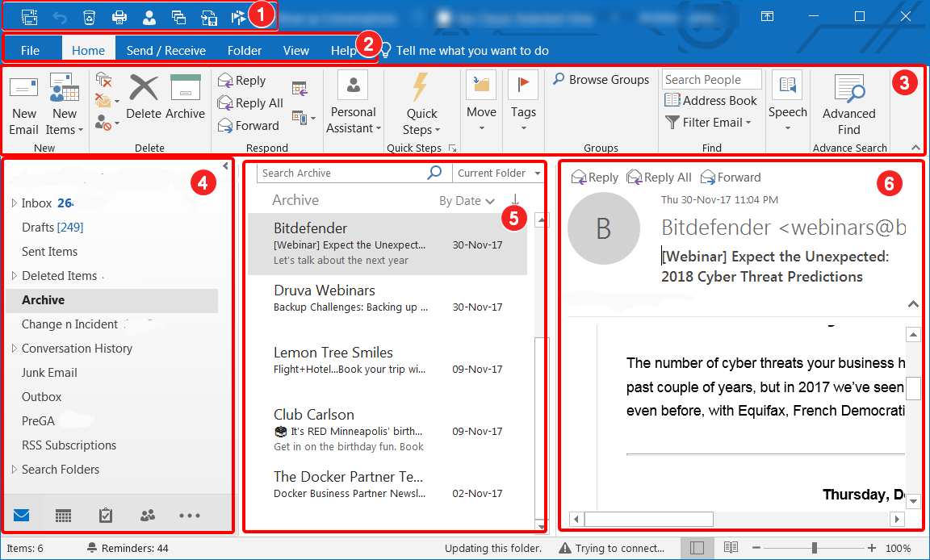Viewport: 930px width, 560px height.
Task: Click the ribbon Archive box icon
Action: [186, 97]
